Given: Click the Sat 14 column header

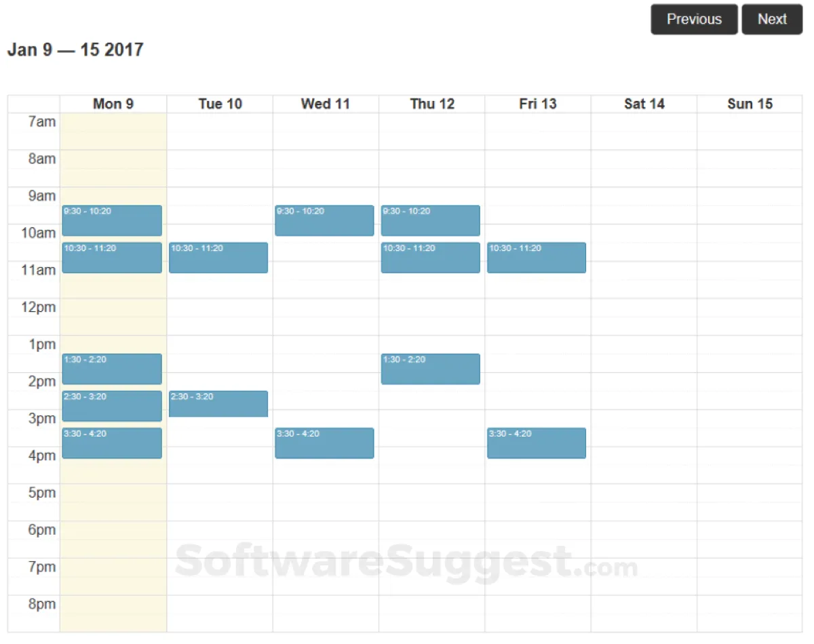Looking at the screenshot, I should [x=644, y=104].
